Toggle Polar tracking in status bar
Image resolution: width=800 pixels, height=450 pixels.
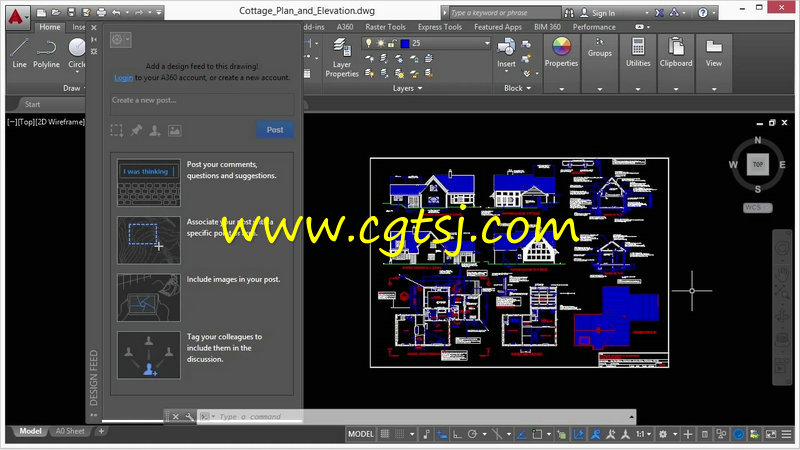(472, 434)
